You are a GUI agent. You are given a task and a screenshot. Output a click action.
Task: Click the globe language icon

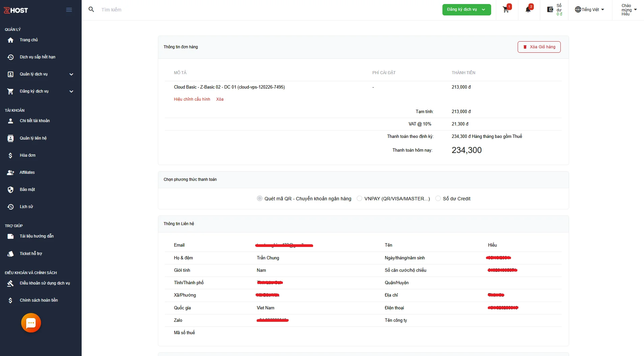click(x=578, y=9)
